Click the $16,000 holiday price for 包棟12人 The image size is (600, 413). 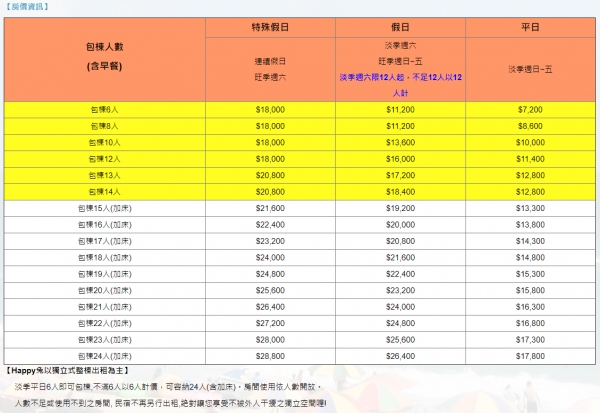point(400,158)
